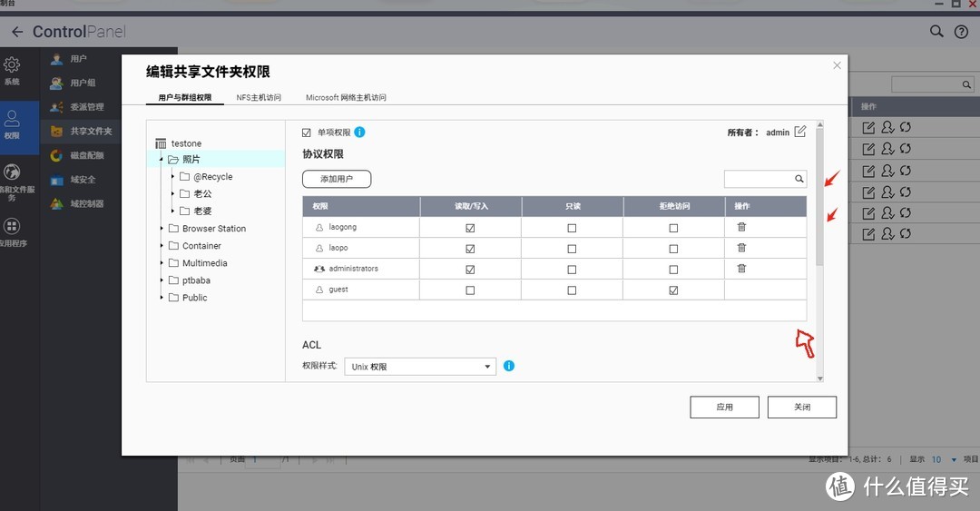Uncheck read/write for laopo
Screen dimensions: 980x511
pos(470,249)
